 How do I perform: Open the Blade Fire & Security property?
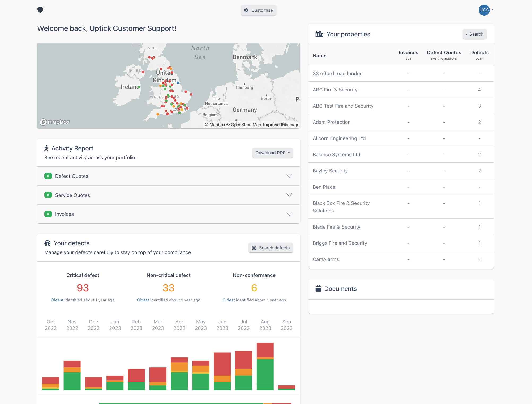click(336, 227)
